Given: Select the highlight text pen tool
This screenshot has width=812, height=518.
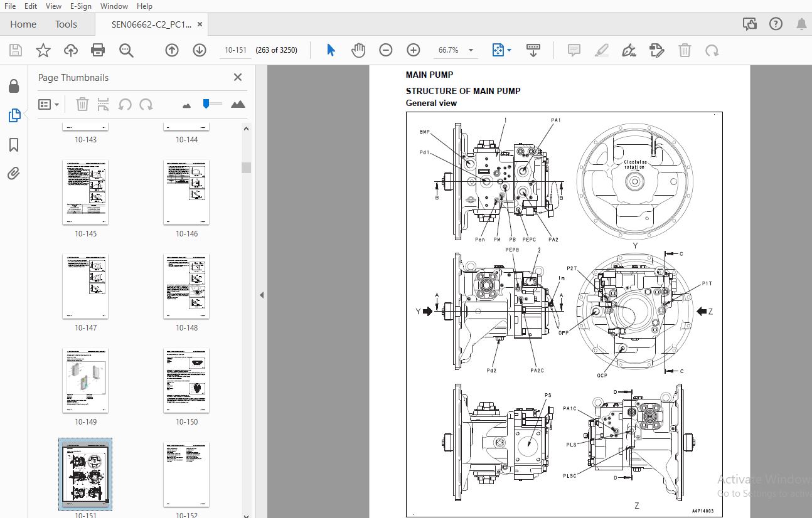Looking at the screenshot, I should (x=602, y=50).
